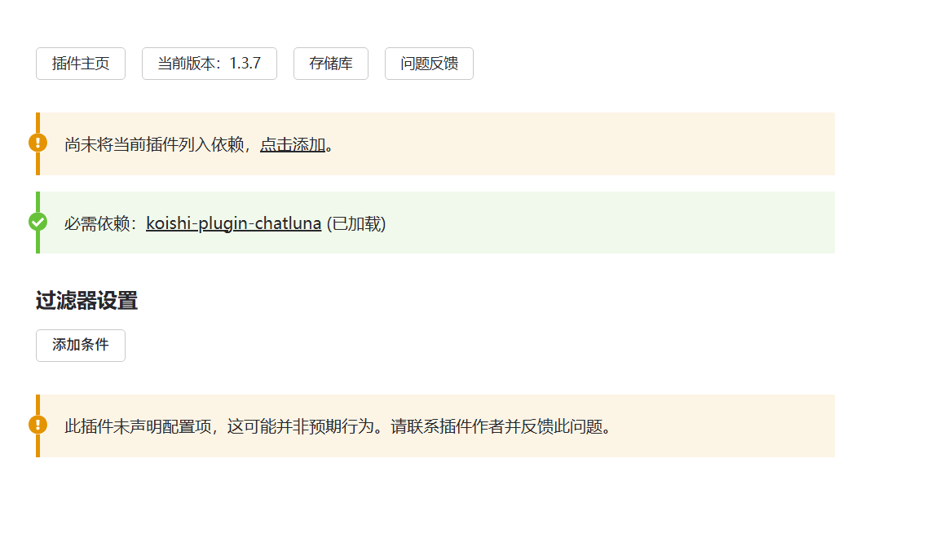The height and width of the screenshot is (560, 940).
Task: Click the 添加条件 button
Action: coord(81,345)
